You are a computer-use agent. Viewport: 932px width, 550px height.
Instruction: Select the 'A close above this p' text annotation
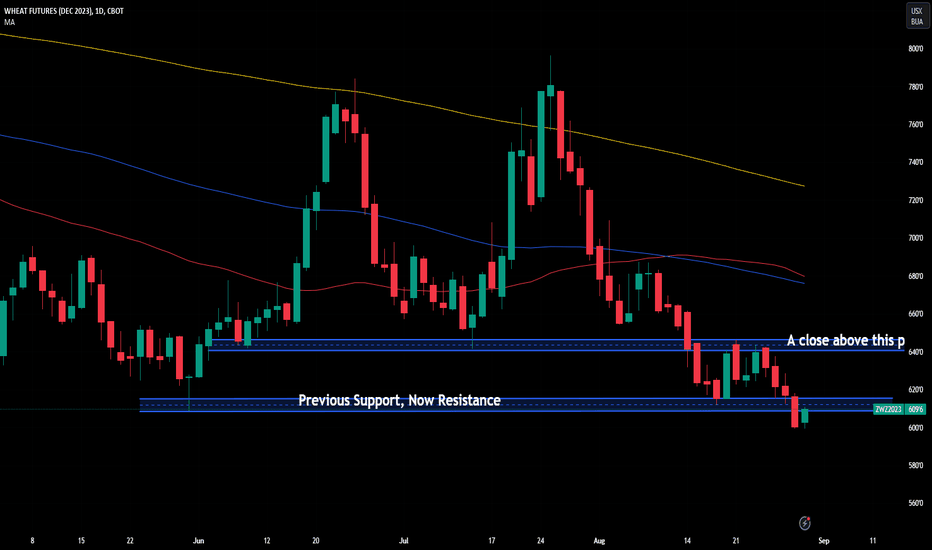click(846, 340)
